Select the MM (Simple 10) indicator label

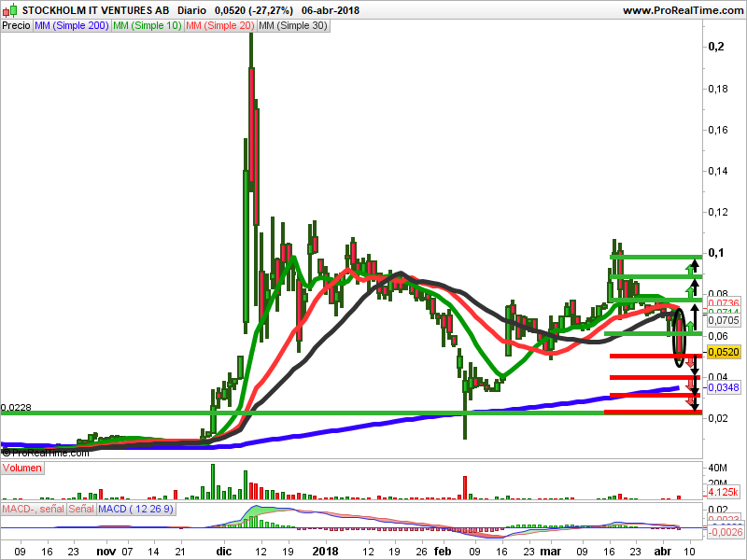(148, 26)
